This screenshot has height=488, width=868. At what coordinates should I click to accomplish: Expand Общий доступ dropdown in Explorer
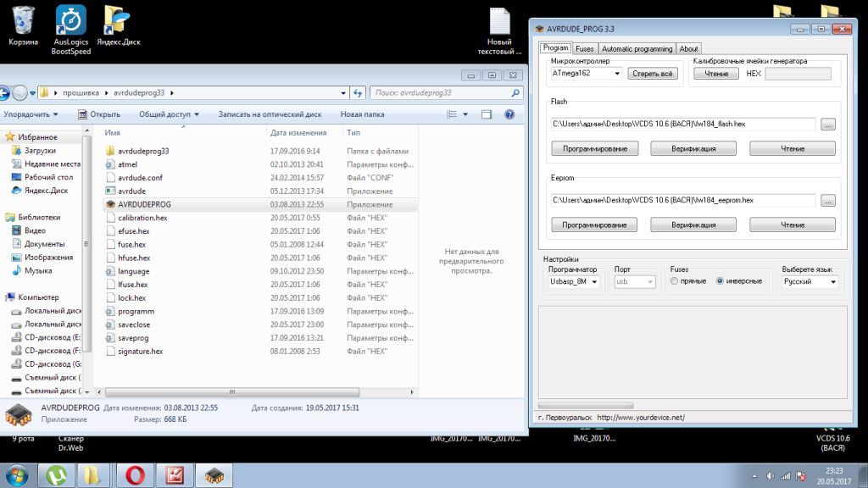click(x=169, y=114)
